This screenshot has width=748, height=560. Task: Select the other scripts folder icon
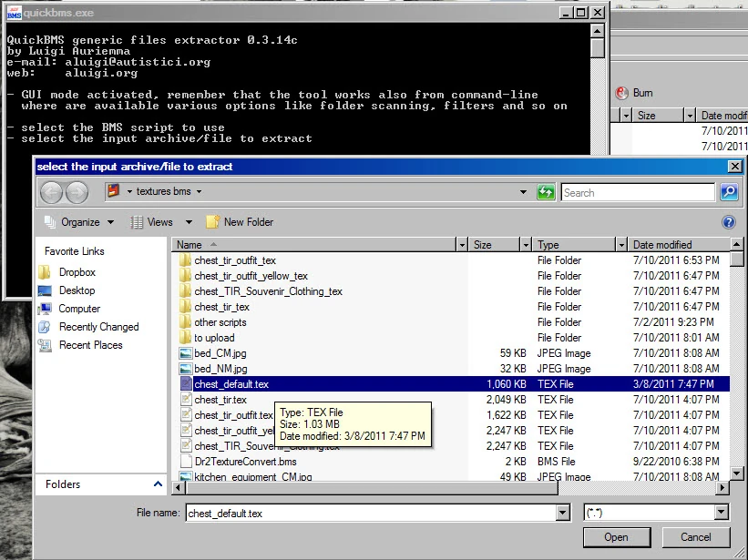coord(186,322)
